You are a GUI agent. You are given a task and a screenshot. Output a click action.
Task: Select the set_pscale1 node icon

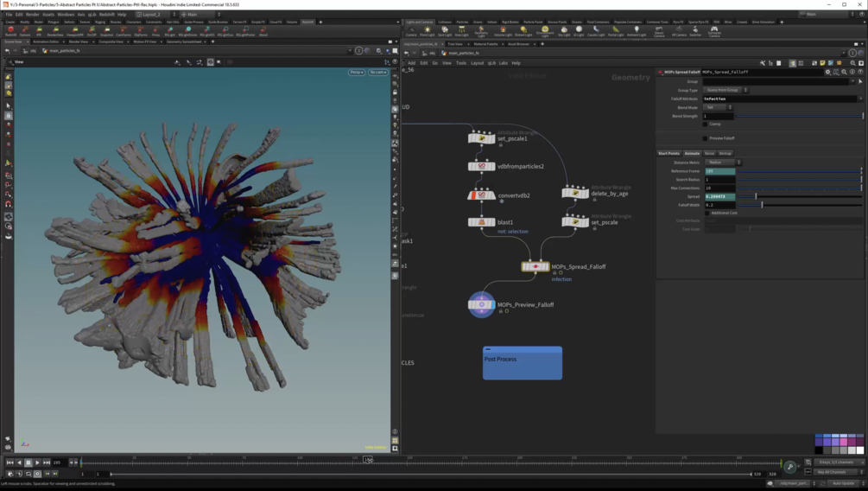point(481,138)
